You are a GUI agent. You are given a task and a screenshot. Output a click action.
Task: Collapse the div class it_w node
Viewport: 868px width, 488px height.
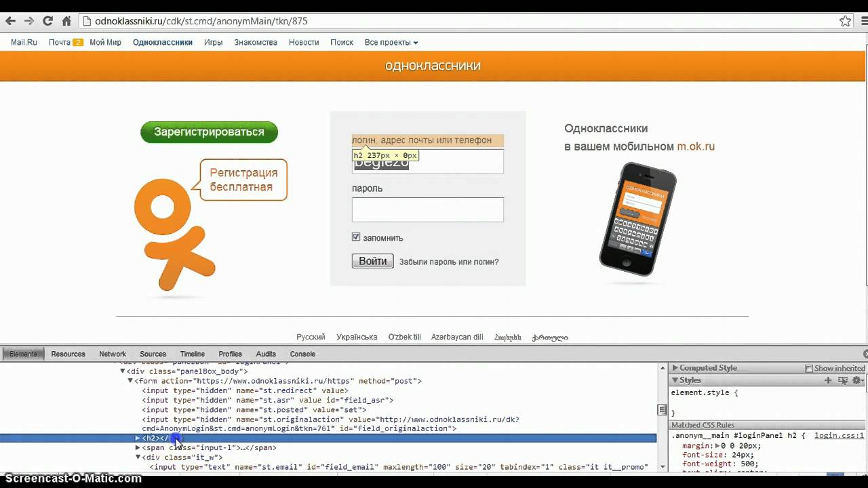pos(138,457)
